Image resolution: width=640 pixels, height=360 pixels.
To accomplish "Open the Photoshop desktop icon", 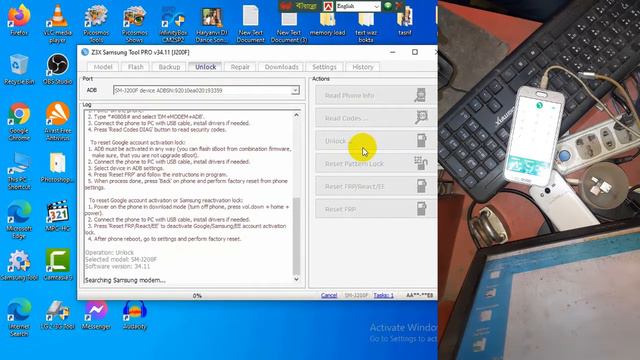I will (x=58, y=167).
